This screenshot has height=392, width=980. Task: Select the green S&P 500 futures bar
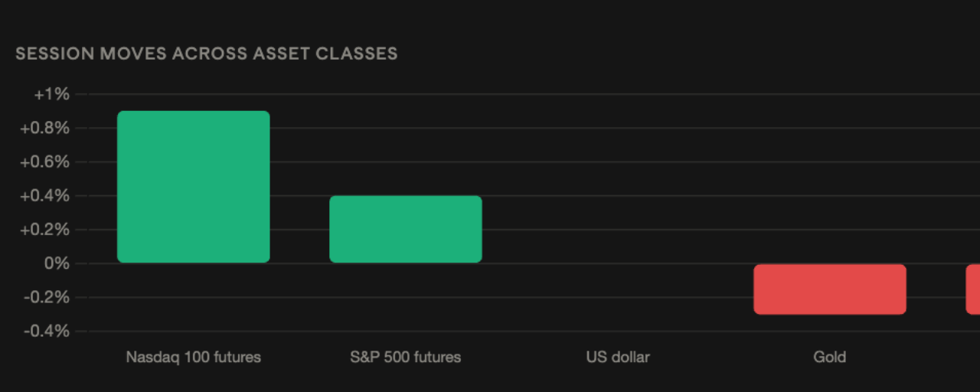[406, 230]
